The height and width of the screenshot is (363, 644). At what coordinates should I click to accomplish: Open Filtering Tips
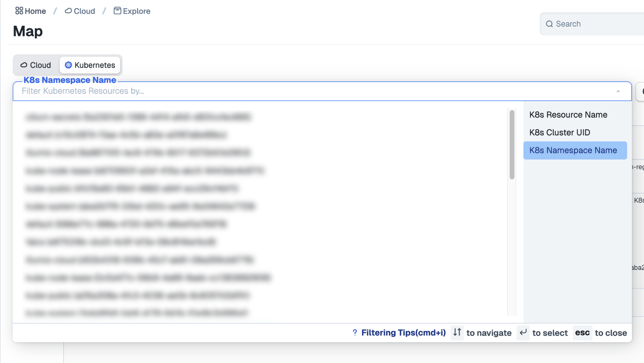pos(403,333)
